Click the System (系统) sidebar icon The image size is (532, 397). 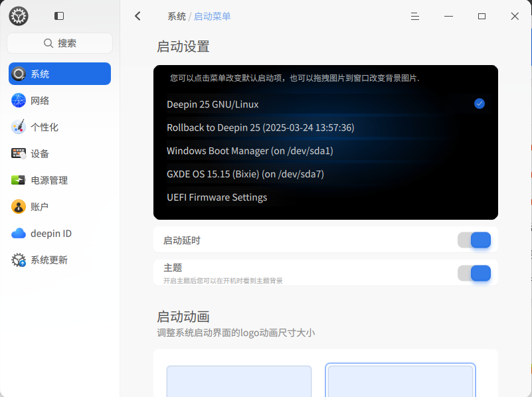point(19,74)
